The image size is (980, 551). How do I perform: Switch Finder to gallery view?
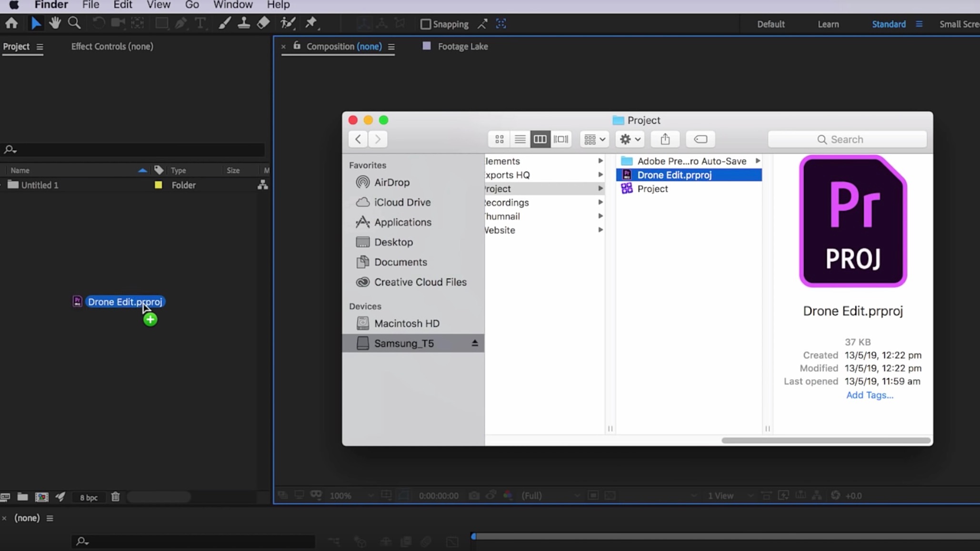click(561, 139)
